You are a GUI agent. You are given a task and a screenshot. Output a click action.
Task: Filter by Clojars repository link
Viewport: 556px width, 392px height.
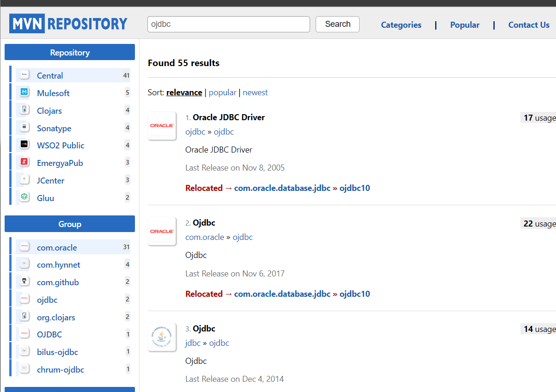pos(49,110)
